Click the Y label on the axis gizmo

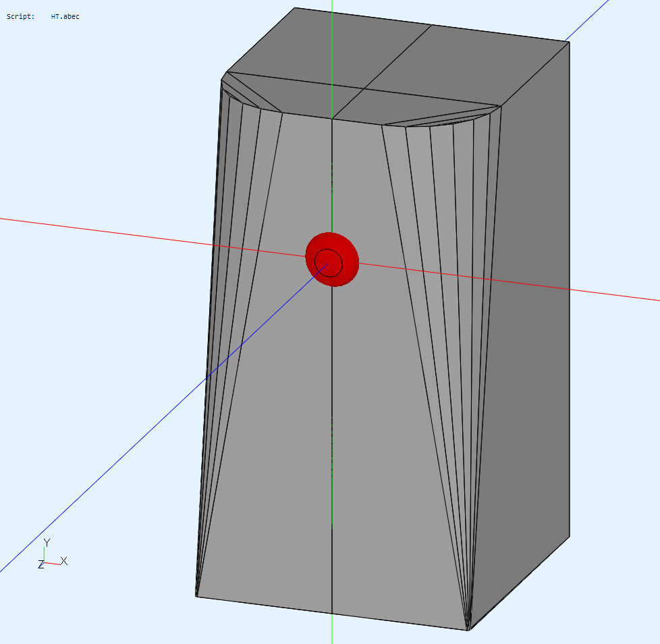coord(47,543)
